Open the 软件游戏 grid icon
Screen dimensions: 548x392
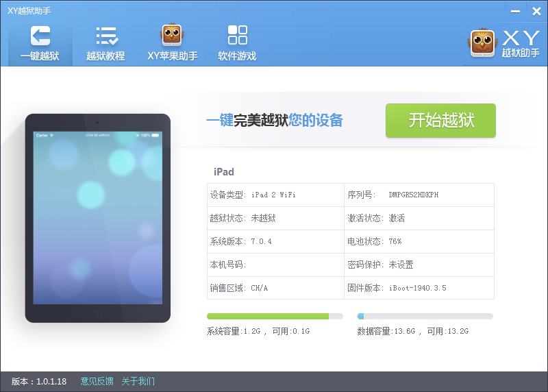pyautogui.click(x=237, y=35)
